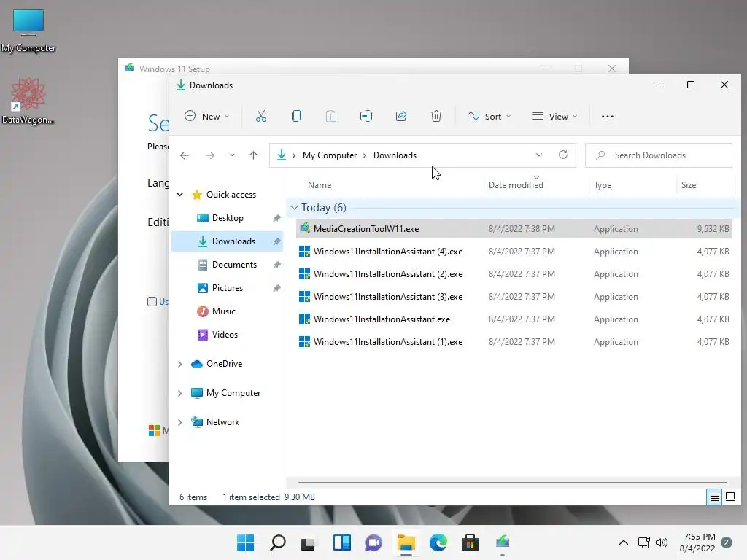Collapse the Today (6) group
The height and width of the screenshot is (560, 747).
294,208
